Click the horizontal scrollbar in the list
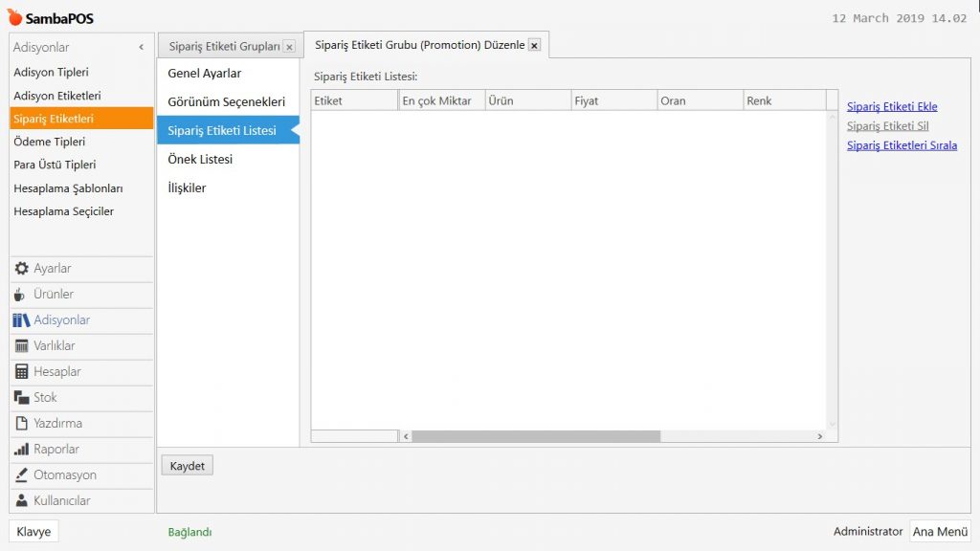980x551 pixels. pos(536,436)
